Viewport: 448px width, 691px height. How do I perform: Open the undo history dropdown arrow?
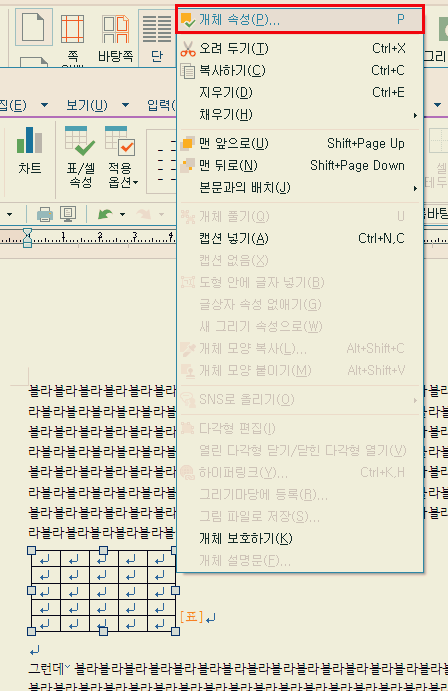point(122,215)
